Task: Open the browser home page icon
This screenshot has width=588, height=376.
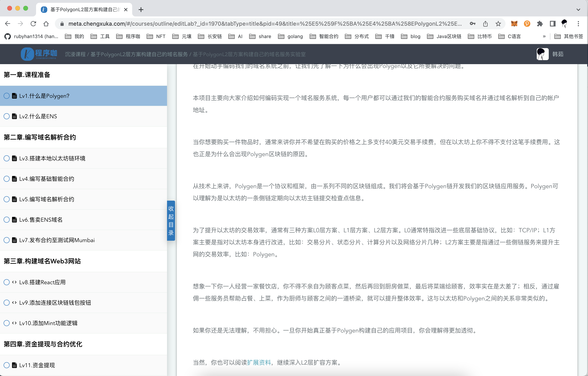Action: click(46, 24)
